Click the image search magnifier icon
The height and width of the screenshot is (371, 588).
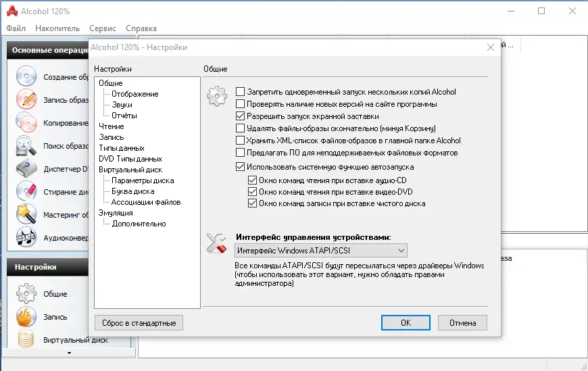(x=26, y=145)
